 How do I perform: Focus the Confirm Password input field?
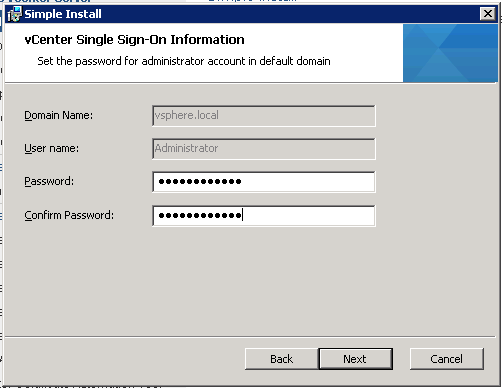(x=264, y=216)
